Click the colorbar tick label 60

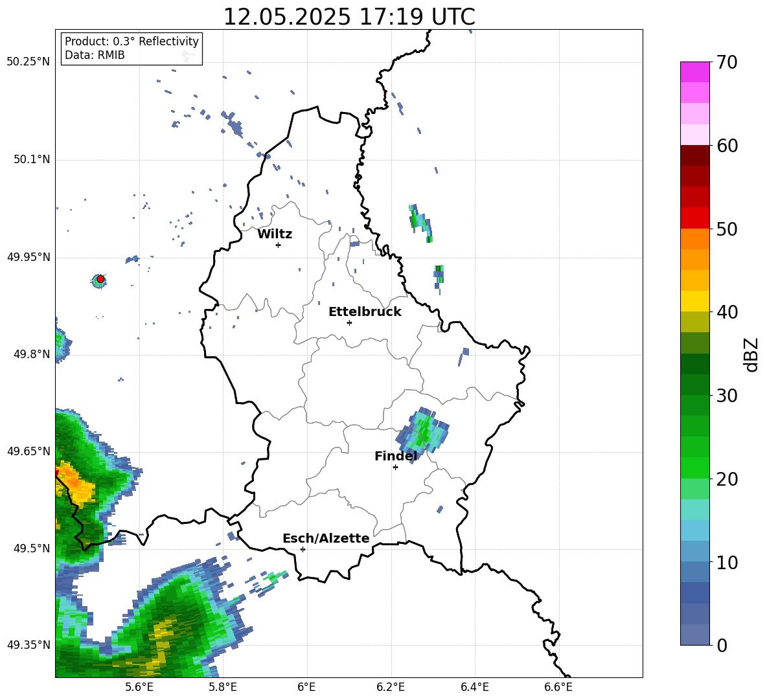coord(726,145)
